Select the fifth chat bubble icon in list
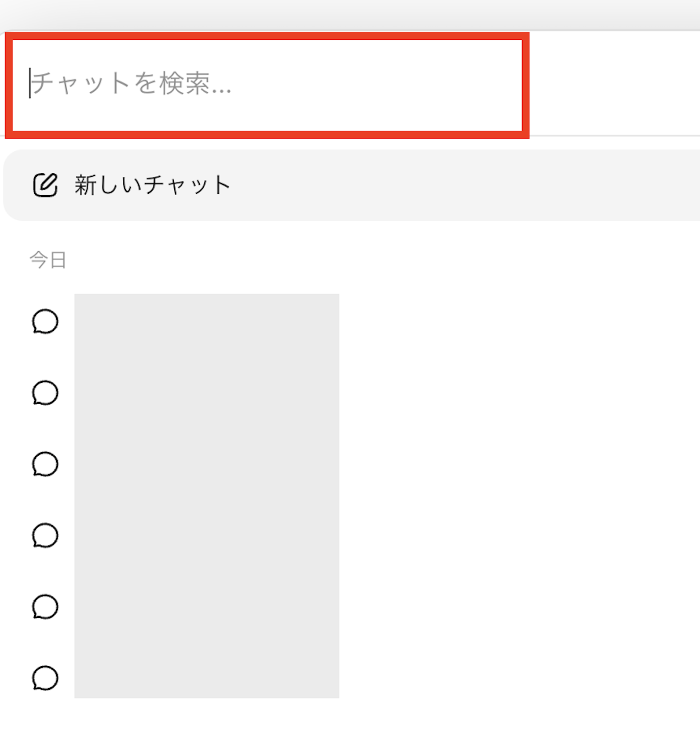Screen dimensions: 700x732 [45, 607]
